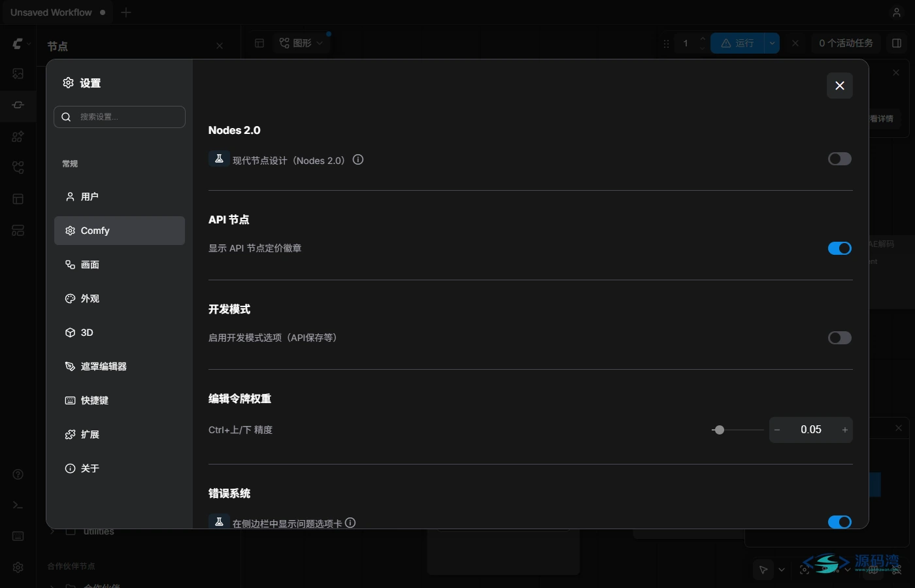915x588 pixels.
Task: Select the Comfy settings category
Action: click(120, 231)
